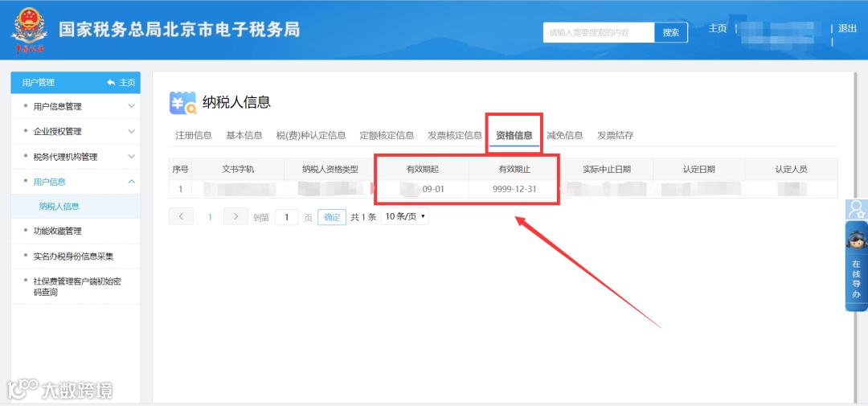Open 社保费管理客户端初始密码查询 sidebar item

tap(77, 287)
